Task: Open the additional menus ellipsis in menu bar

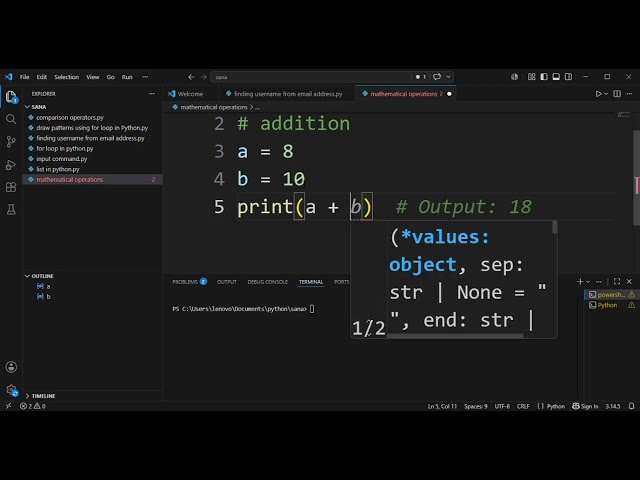Action: 145,77
